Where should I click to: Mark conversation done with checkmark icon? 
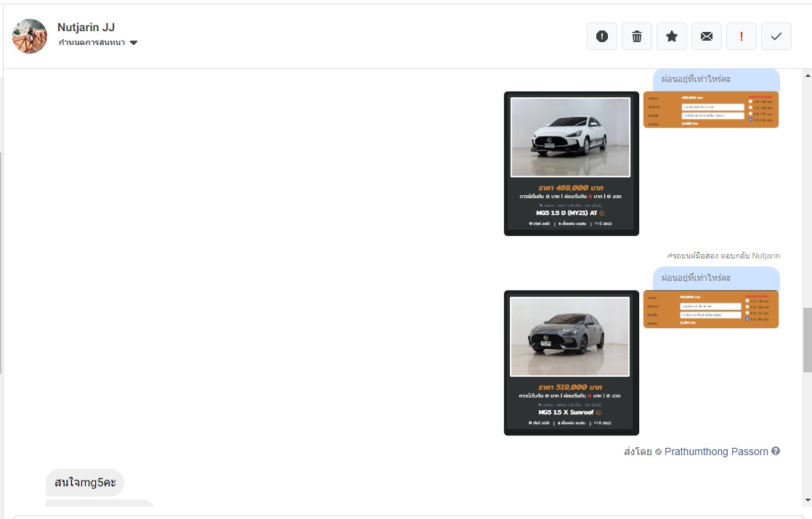pos(776,36)
